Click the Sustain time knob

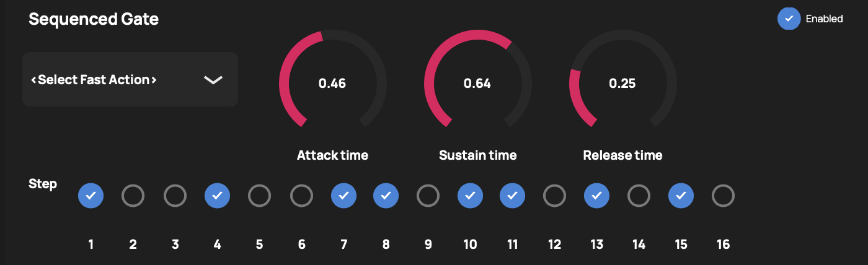(477, 83)
